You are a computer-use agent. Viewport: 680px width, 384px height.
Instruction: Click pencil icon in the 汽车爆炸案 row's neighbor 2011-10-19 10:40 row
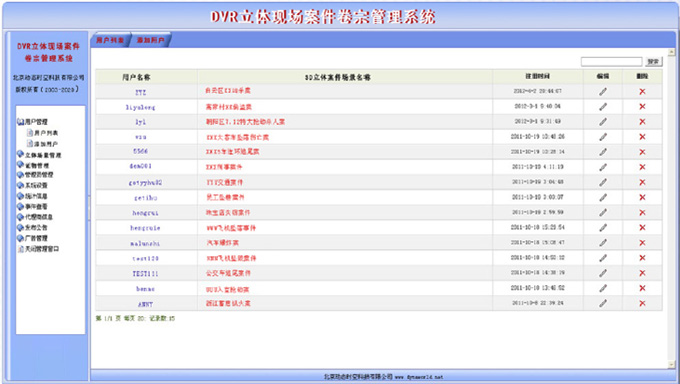click(603, 137)
